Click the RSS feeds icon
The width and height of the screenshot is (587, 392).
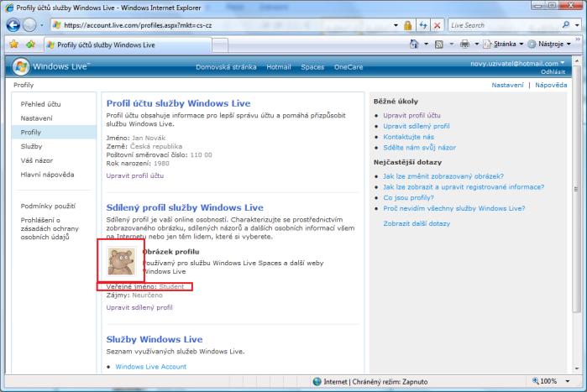(x=439, y=44)
